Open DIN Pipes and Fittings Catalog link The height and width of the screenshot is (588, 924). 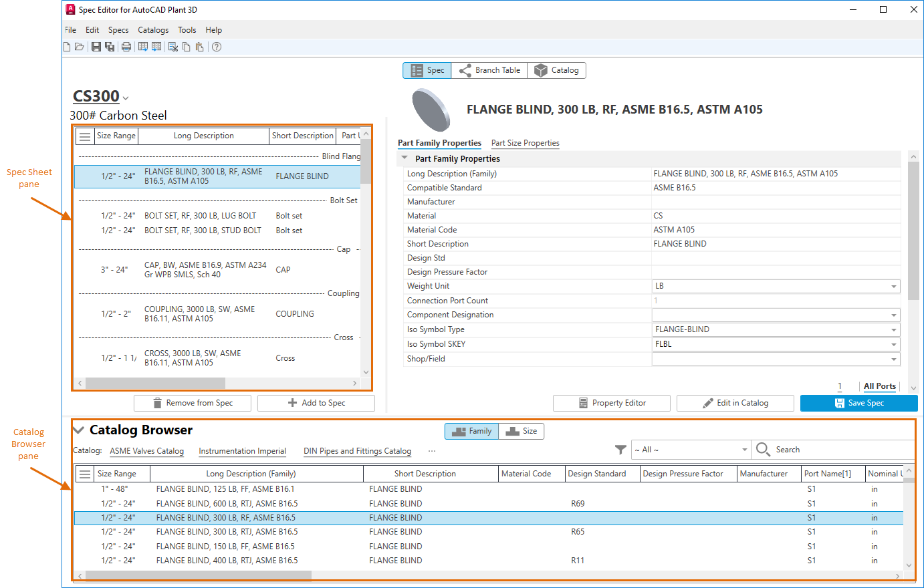358,451
